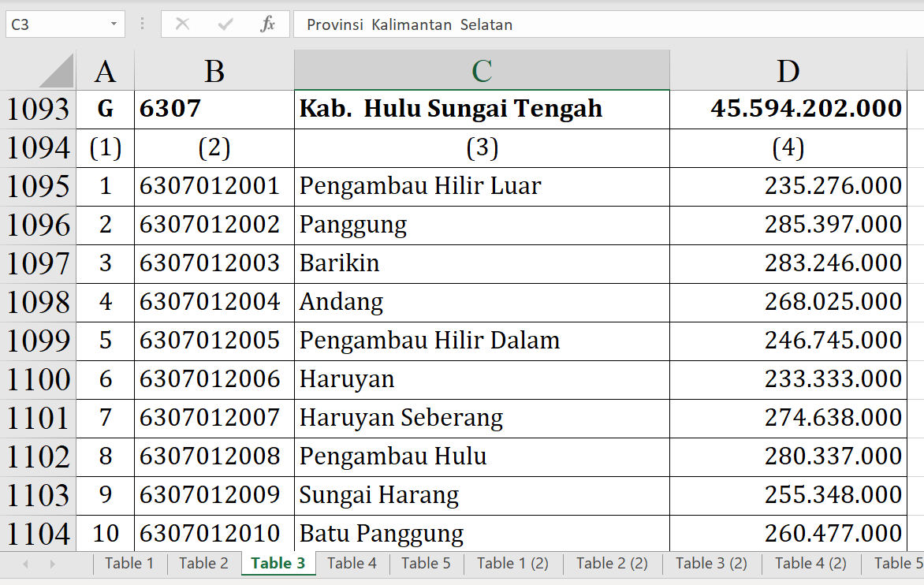Click the previous sheet navigation arrow
This screenshot has height=585, width=924.
pos(26,564)
